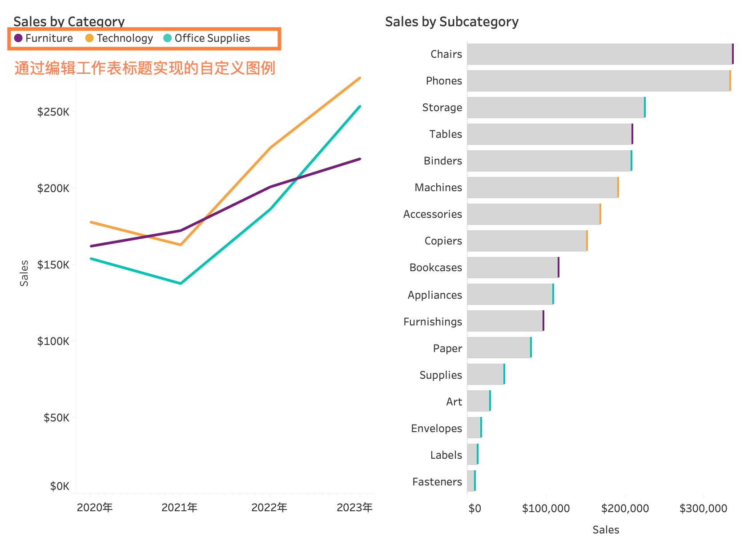Viewport: 756px width, 545px height.
Task: Select the Bookcases sales bar
Action: coord(512,268)
